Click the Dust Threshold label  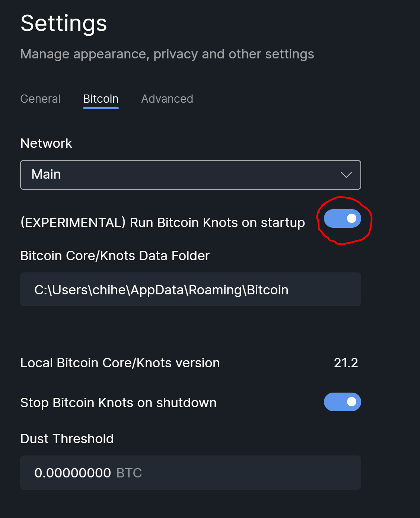67,439
